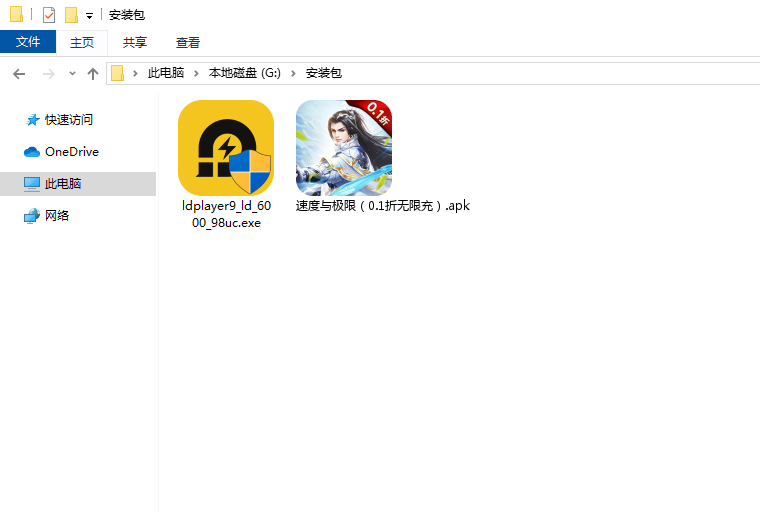Select the LDPlayer installer icon
Screen dimensions: 760x512
tap(226, 148)
